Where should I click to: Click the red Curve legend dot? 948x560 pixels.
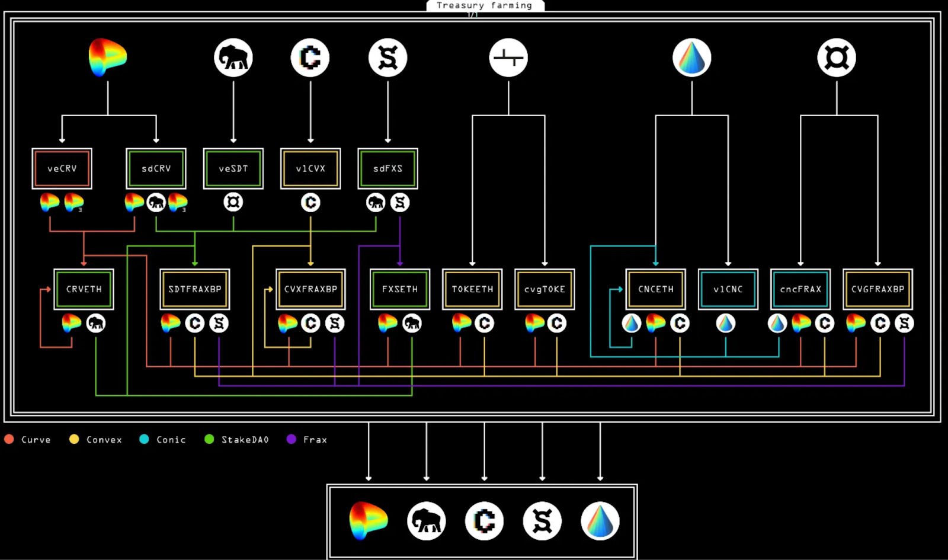pos(9,439)
